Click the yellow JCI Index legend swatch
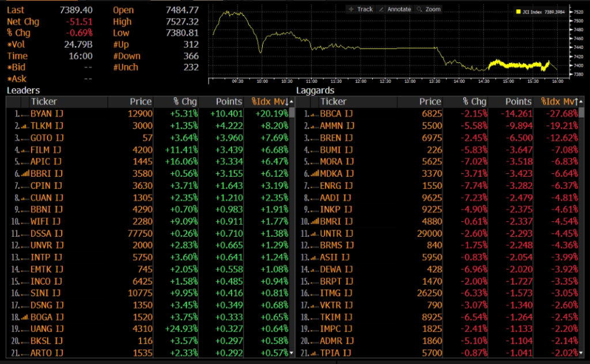Image resolution: width=590 pixels, height=364 pixels. coord(518,12)
